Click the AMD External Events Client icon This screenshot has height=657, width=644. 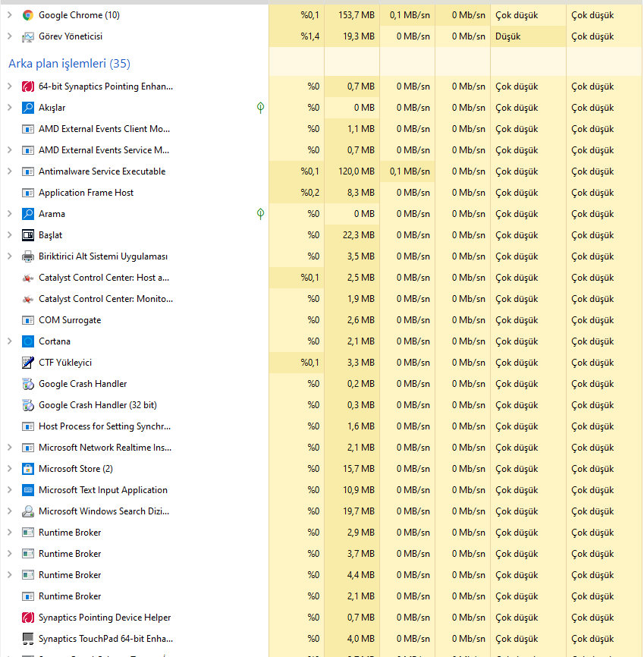(x=27, y=129)
